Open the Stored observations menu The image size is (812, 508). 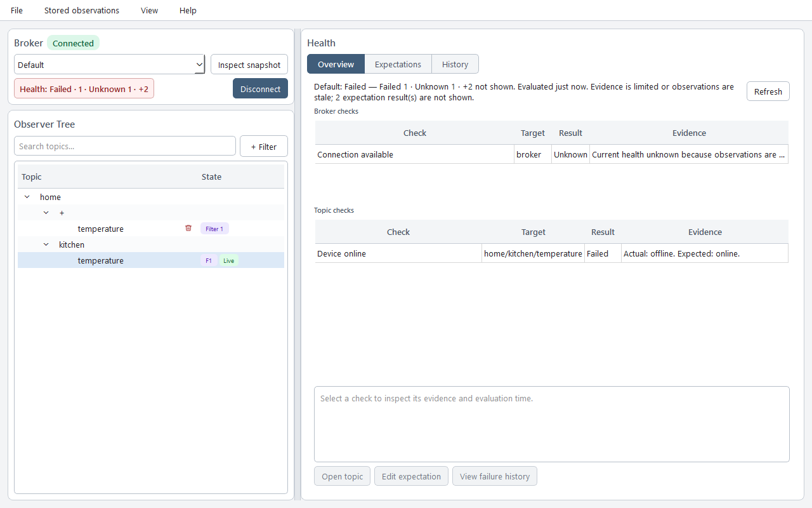click(x=82, y=10)
